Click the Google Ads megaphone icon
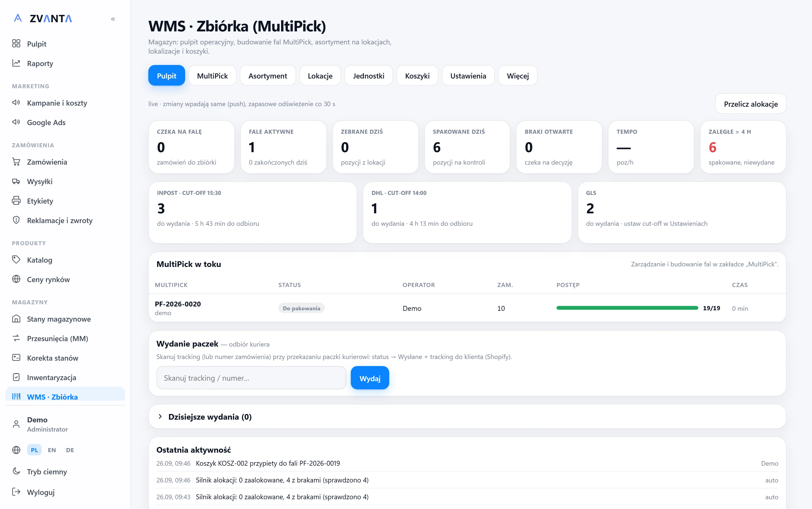 (x=16, y=122)
